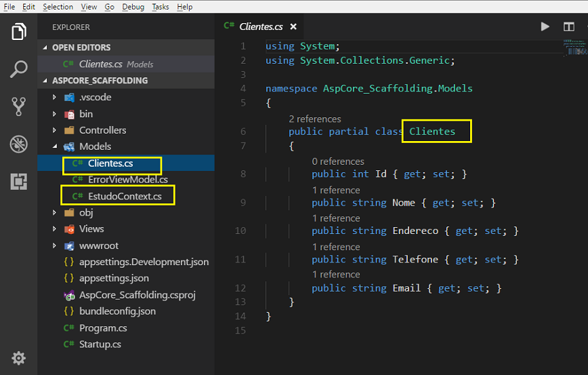Screen dimensions: 588x375
Task: Click the EXPLORER panel title
Action: pos(71,27)
